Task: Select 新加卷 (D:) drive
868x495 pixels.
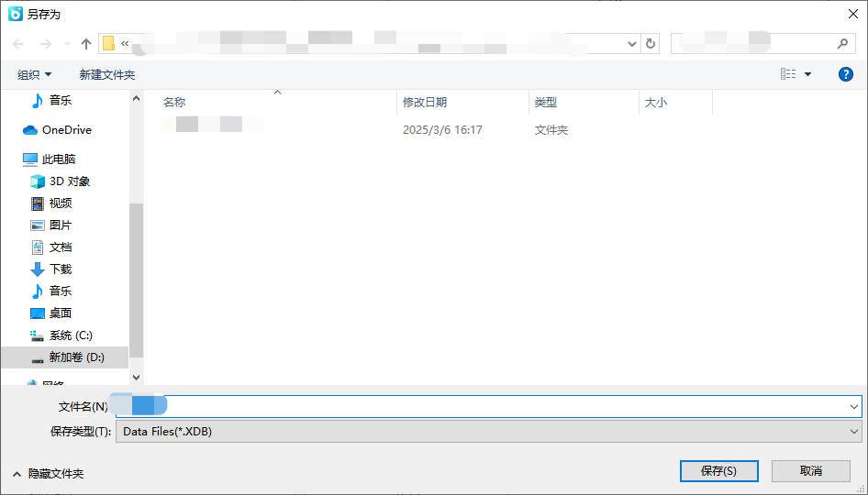Action: (x=76, y=357)
